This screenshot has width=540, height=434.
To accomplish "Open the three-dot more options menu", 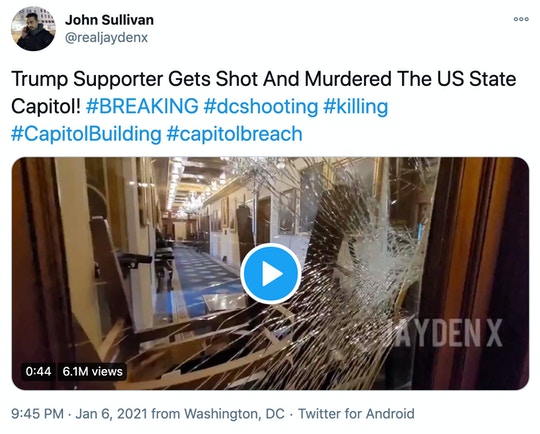I will coord(521,19).
